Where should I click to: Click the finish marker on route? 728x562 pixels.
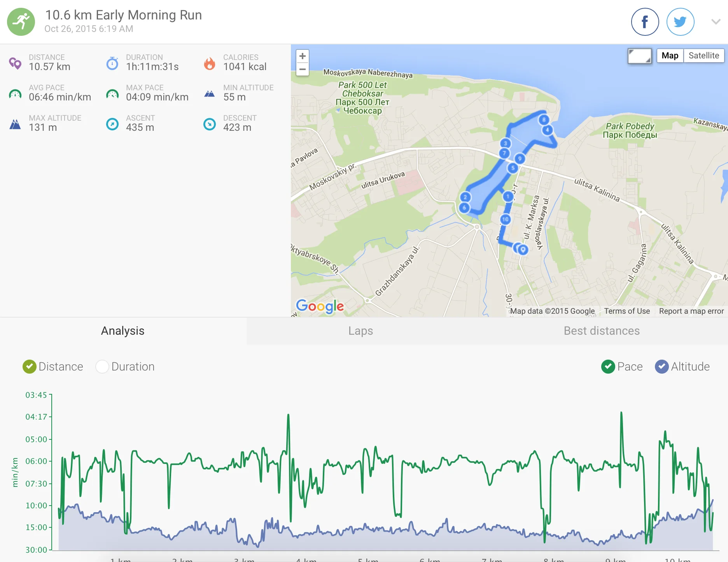pos(523,249)
